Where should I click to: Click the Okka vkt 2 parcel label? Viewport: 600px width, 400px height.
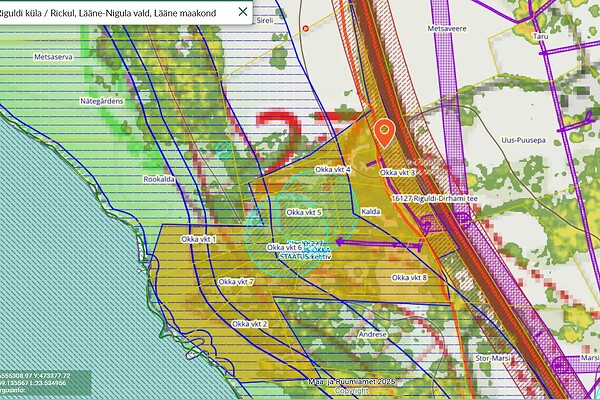[249, 324]
